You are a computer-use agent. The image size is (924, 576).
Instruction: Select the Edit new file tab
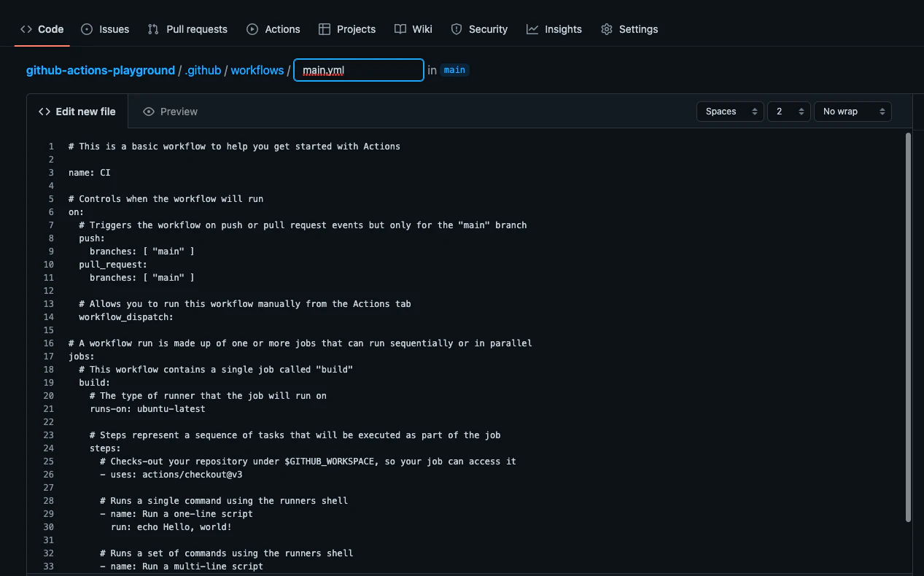[77, 112]
